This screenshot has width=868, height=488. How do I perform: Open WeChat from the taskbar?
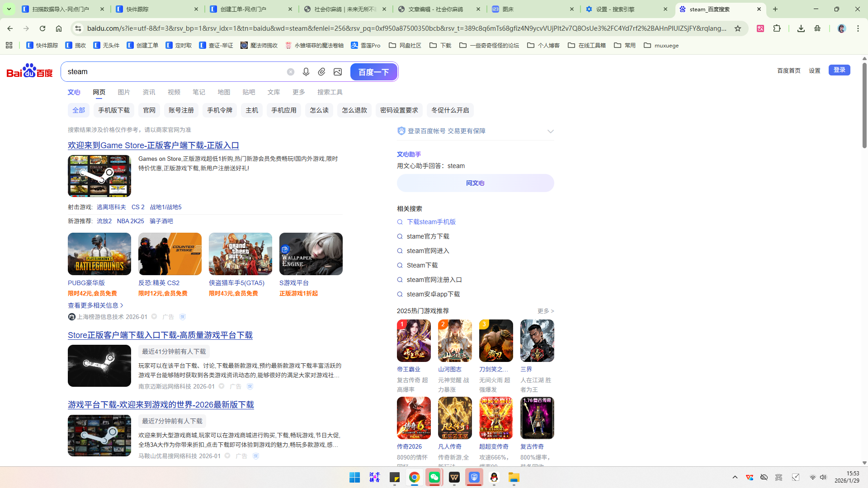click(x=434, y=478)
